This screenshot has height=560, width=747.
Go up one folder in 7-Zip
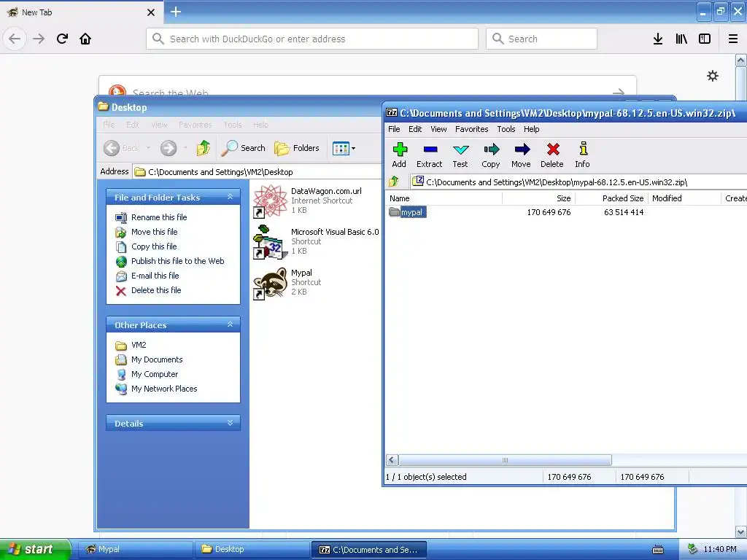393,182
